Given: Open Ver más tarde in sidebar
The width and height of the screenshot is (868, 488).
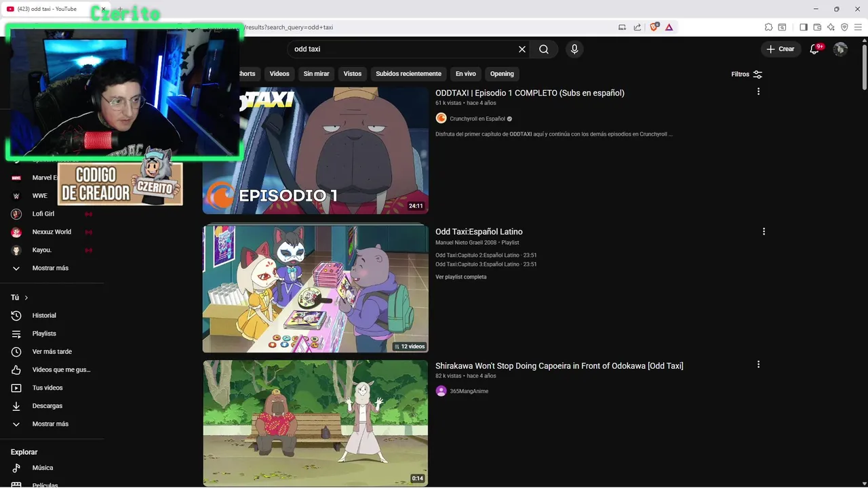Looking at the screenshot, I should tap(52, 352).
